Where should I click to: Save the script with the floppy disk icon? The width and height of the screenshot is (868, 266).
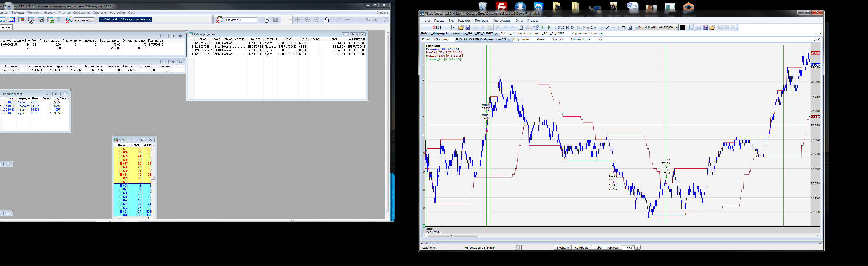tap(468, 28)
